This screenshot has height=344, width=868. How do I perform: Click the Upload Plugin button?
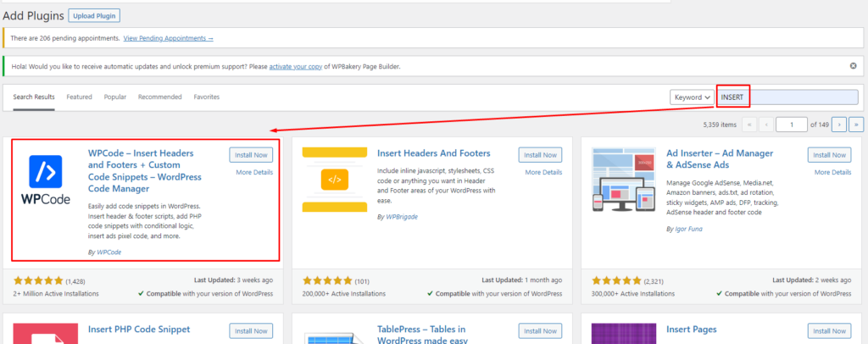pyautogui.click(x=95, y=15)
